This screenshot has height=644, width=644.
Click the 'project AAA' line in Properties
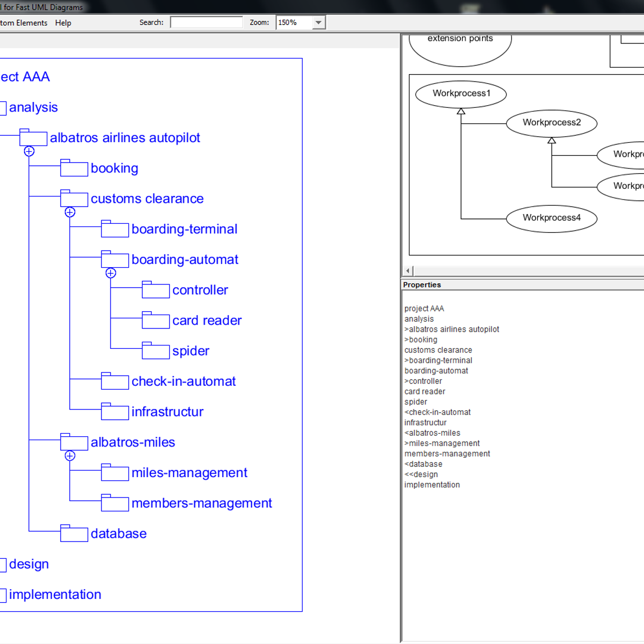[x=424, y=309]
